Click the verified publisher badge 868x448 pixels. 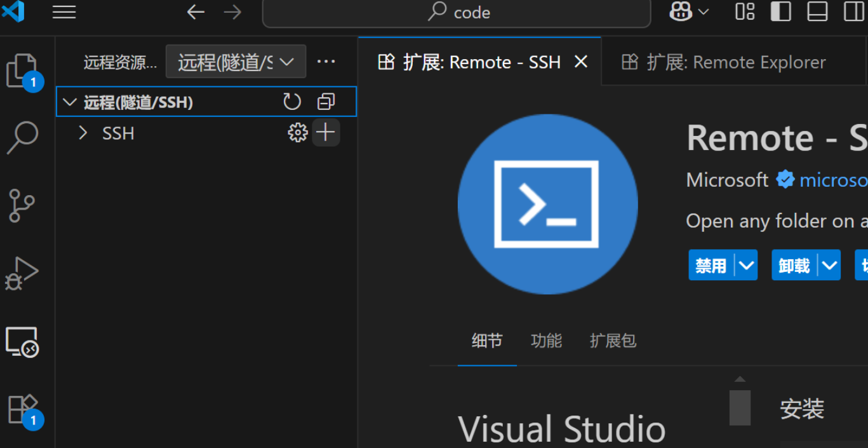785,180
